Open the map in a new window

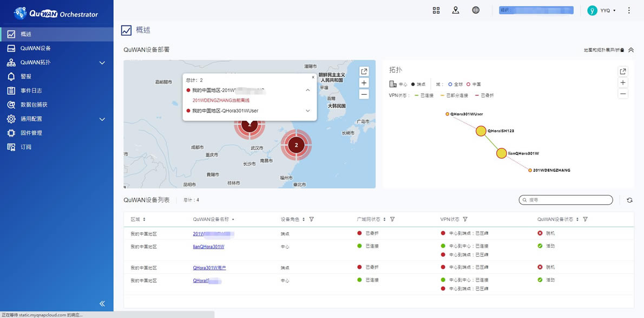click(364, 72)
